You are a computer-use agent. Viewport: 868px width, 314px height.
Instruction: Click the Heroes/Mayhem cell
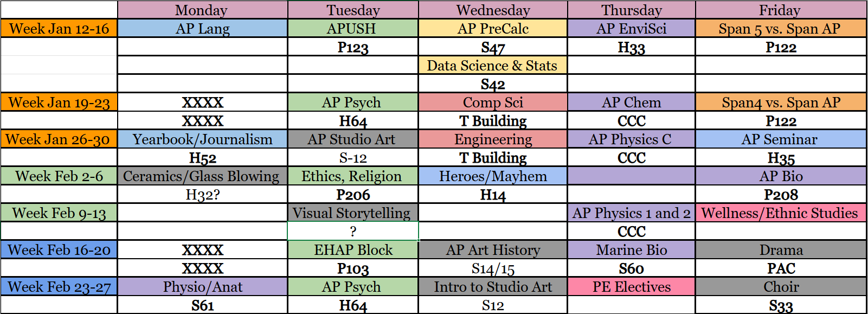(492, 176)
